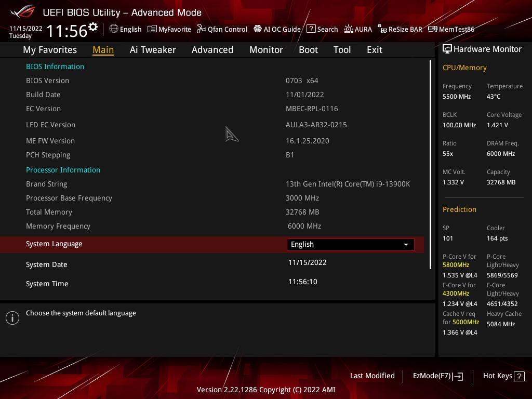This screenshot has height=399, width=532.
Task: Select the System Language row label
Action: tap(54, 244)
